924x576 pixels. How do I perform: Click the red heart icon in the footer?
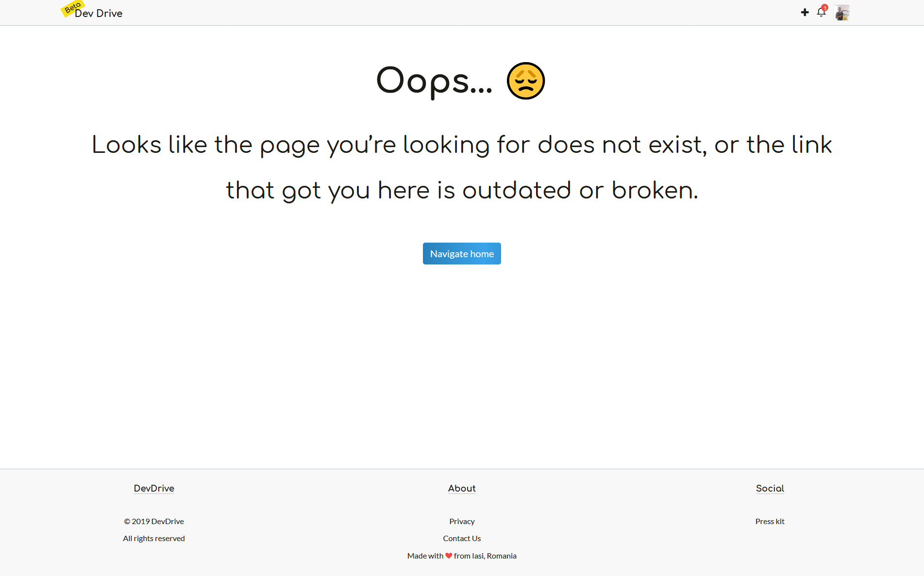tap(449, 556)
